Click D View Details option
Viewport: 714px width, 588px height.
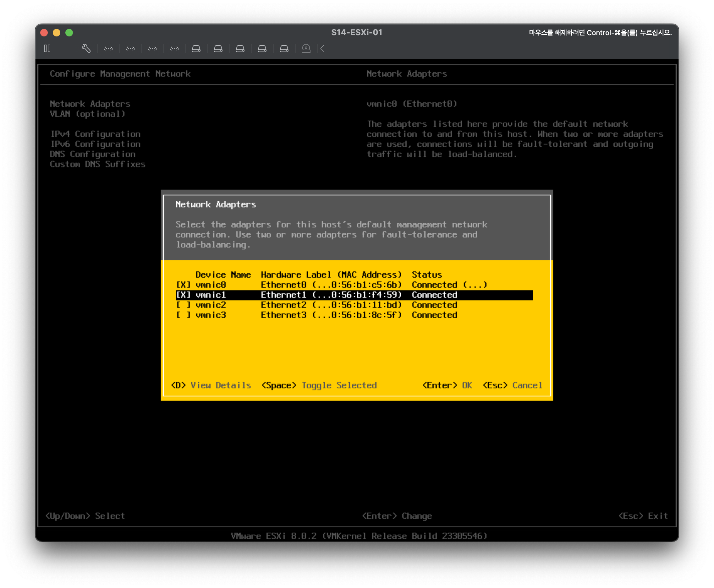211,385
